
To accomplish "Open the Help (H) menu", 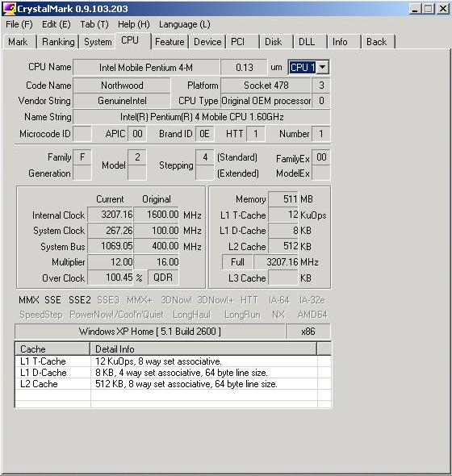I will [x=134, y=24].
